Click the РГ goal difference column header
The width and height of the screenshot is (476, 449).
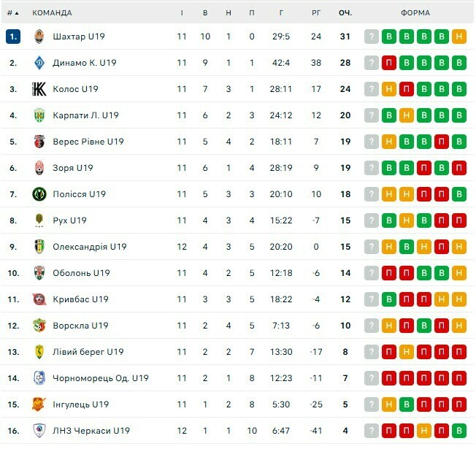[x=315, y=13]
